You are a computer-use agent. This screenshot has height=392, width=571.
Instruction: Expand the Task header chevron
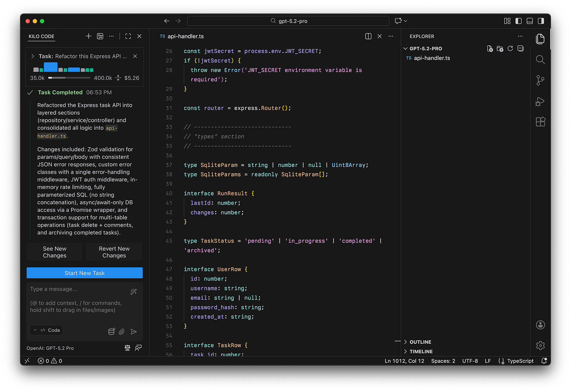(x=33, y=56)
